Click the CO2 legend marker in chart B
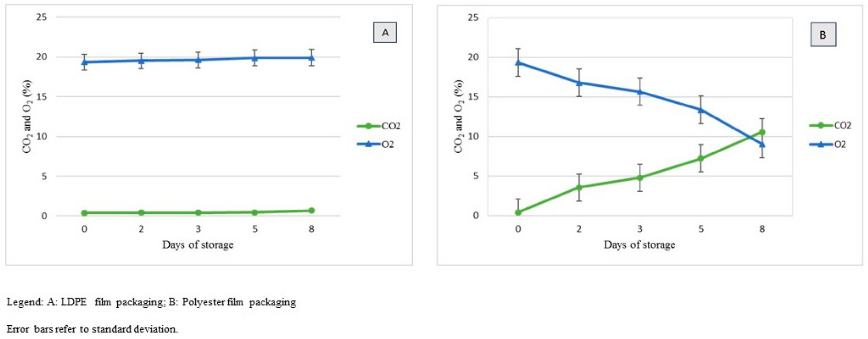Viewport: 868px width, 339px height. (821, 125)
